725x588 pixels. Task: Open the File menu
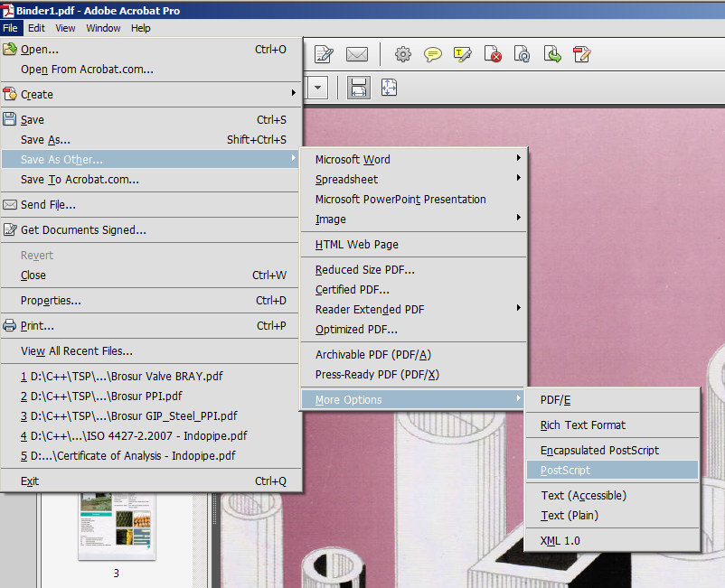[10, 28]
